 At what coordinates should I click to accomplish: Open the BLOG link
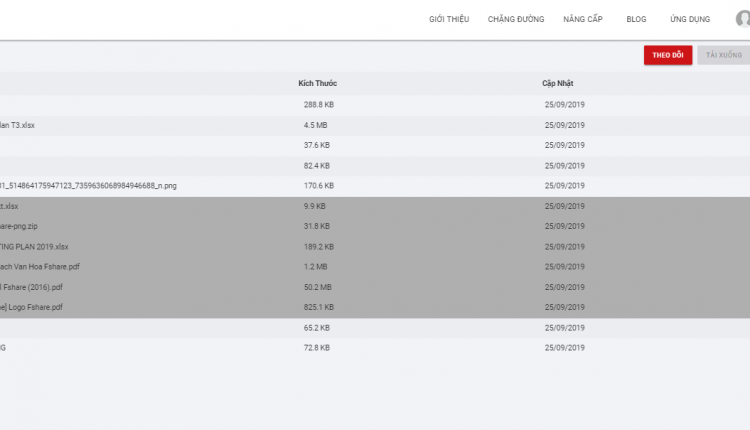[x=636, y=19]
